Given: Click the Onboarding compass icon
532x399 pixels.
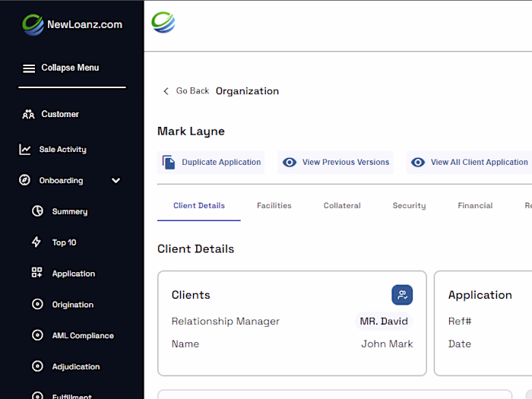Looking at the screenshot, I should [25, 181].
